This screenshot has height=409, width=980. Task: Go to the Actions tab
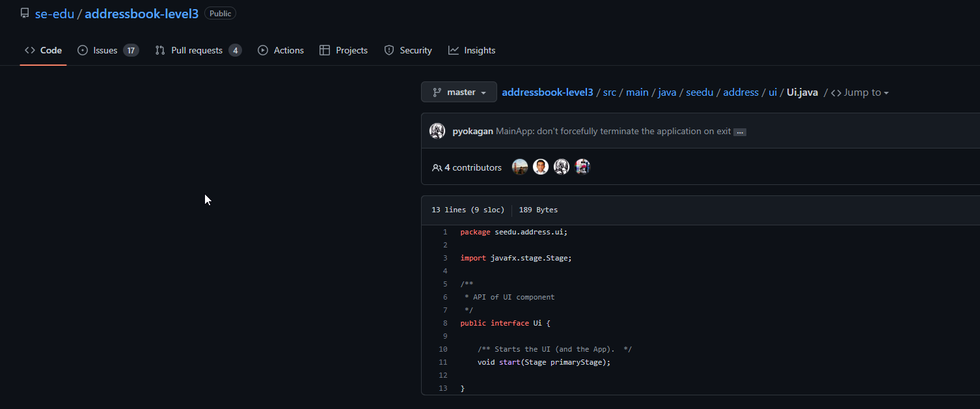[281, 50]
